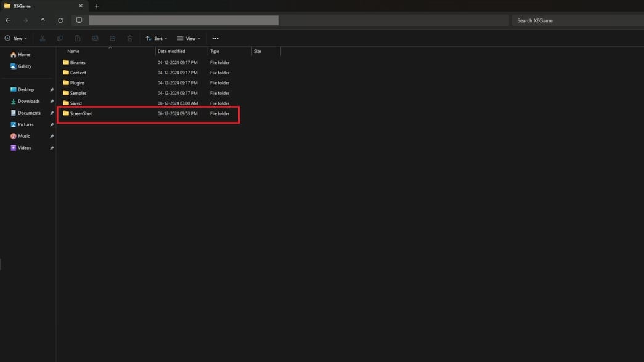The height and width of the screenshot is (362, 644).
Task: Click the Delete trash icon
Action: (130, 38)
